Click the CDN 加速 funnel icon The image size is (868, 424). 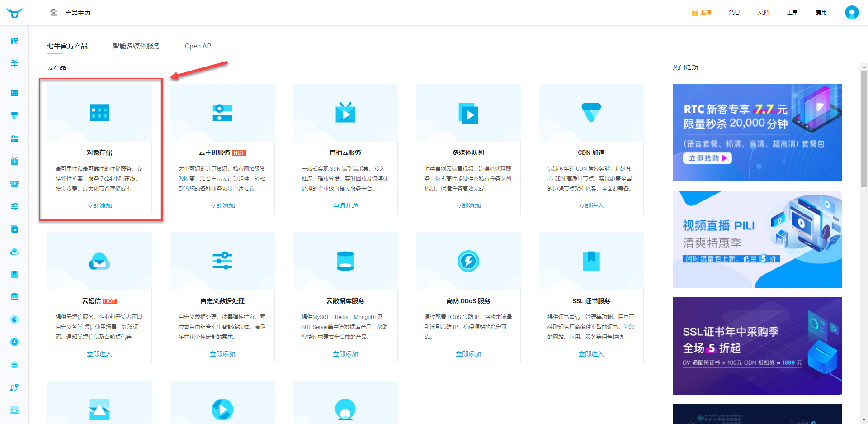point(591,113)
